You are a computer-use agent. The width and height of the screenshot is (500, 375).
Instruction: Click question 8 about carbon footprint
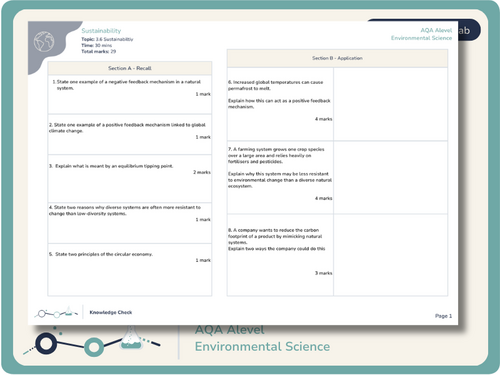click(x=277, y=239)
